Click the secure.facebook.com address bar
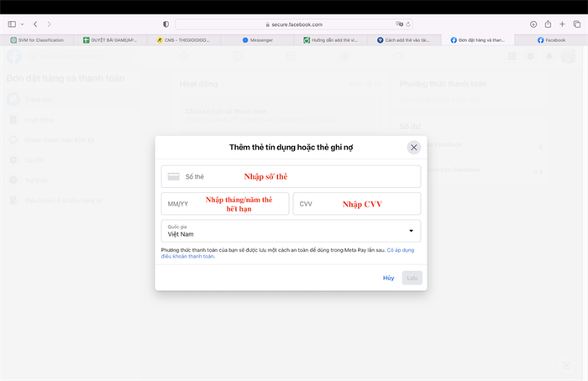The height and width of the screenshot is (381, 588). click(x=294, y=24)
